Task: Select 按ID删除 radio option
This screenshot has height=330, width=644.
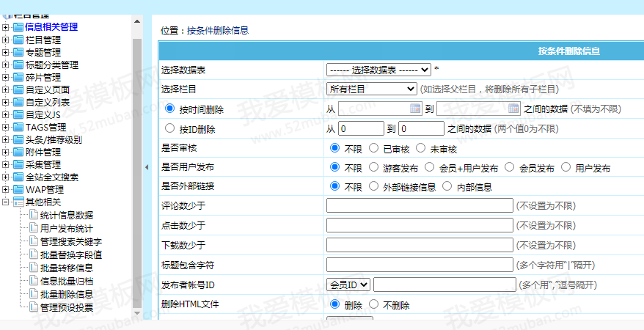Action: [x=169, y=128]
